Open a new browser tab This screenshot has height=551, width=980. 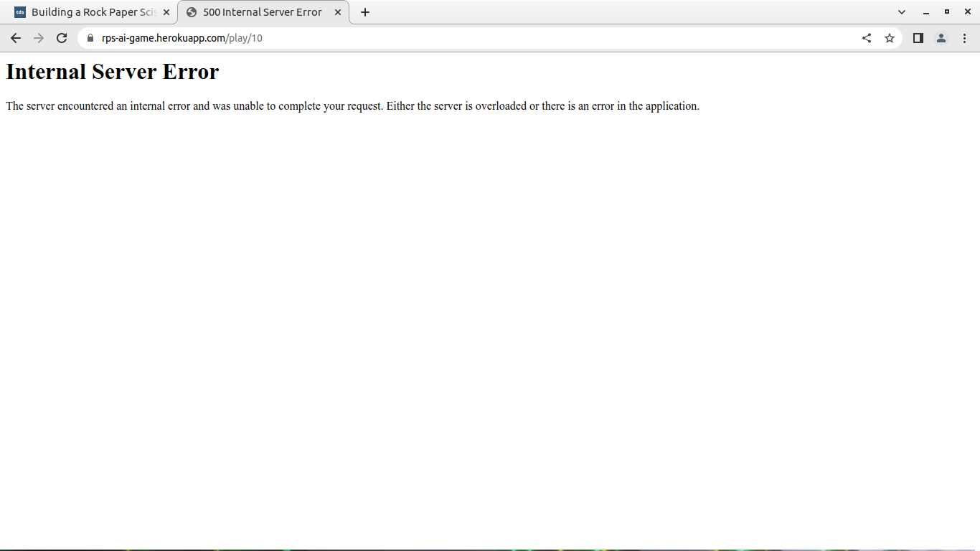[x=365, y=12]
